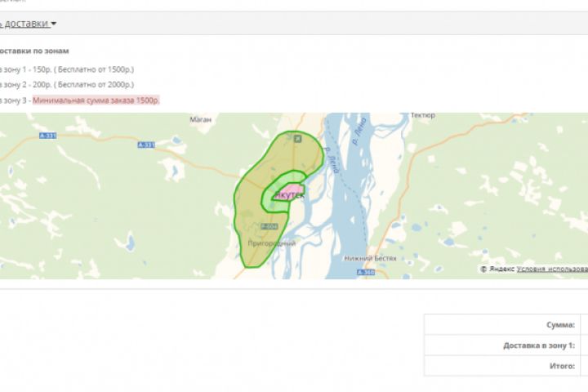Click the Якутск city label
The image size is (588, 392).
click(x=289, y=195)
